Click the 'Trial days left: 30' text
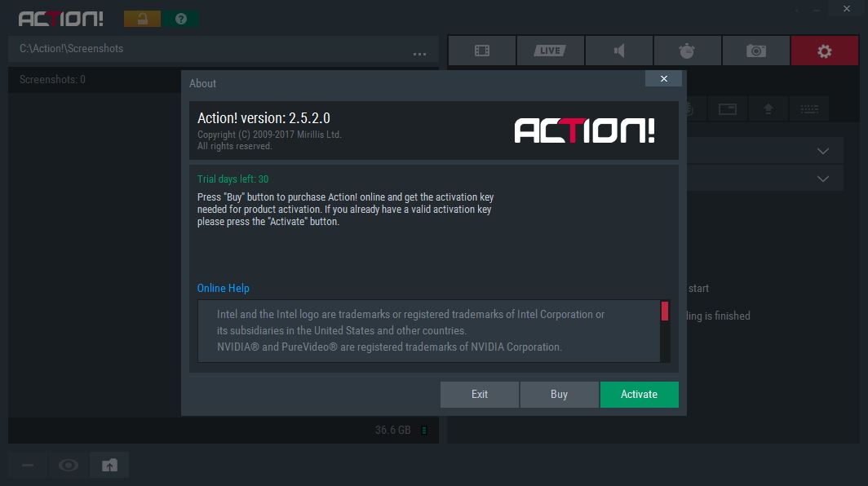 point(232,179)
